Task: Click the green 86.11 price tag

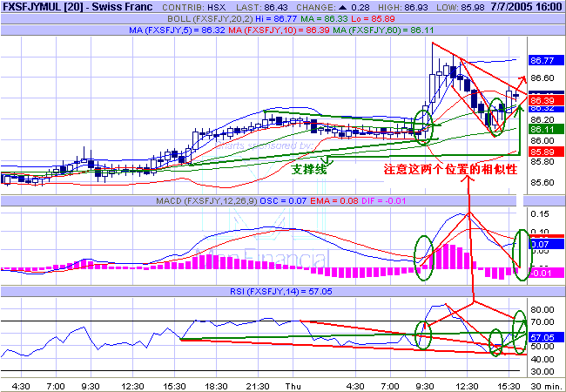Action: click(x=545, y=129)
